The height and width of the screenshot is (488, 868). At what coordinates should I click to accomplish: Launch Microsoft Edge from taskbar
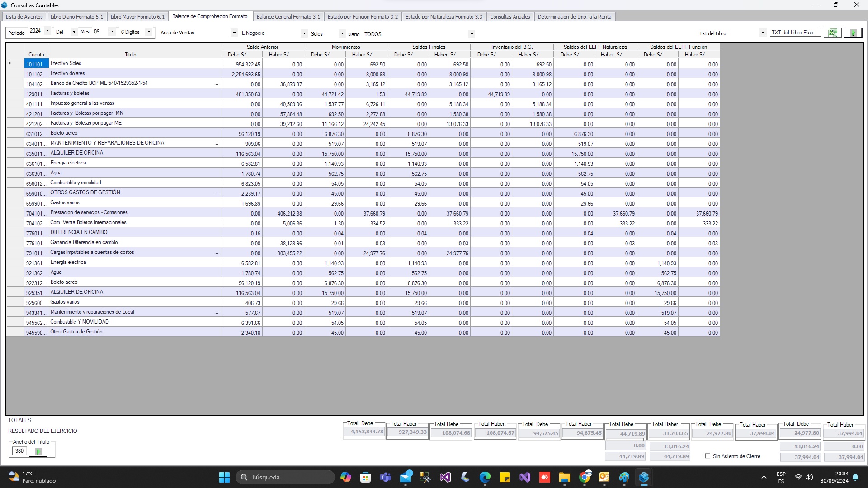(x=485, y=477)
